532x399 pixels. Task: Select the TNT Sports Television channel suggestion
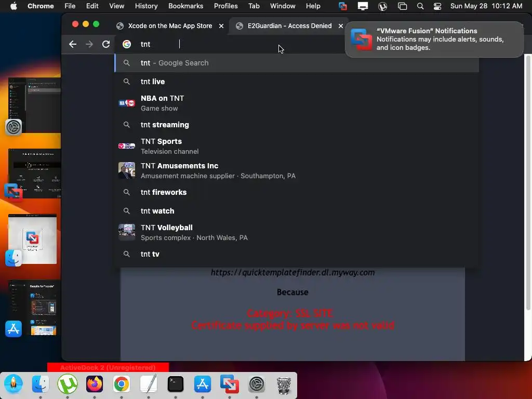[297, 146]
